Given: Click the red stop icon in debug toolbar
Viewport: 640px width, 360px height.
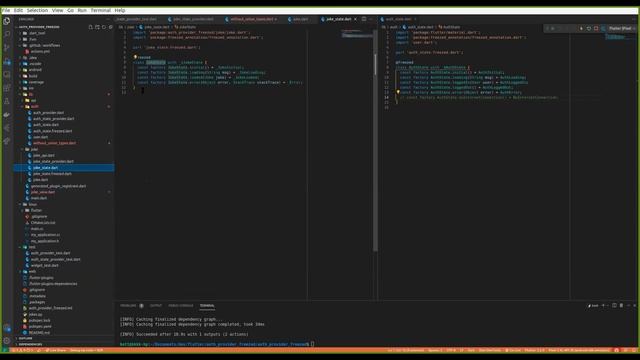Looking at the screenshot, I should pyautogui.click(x=596, y=29).
